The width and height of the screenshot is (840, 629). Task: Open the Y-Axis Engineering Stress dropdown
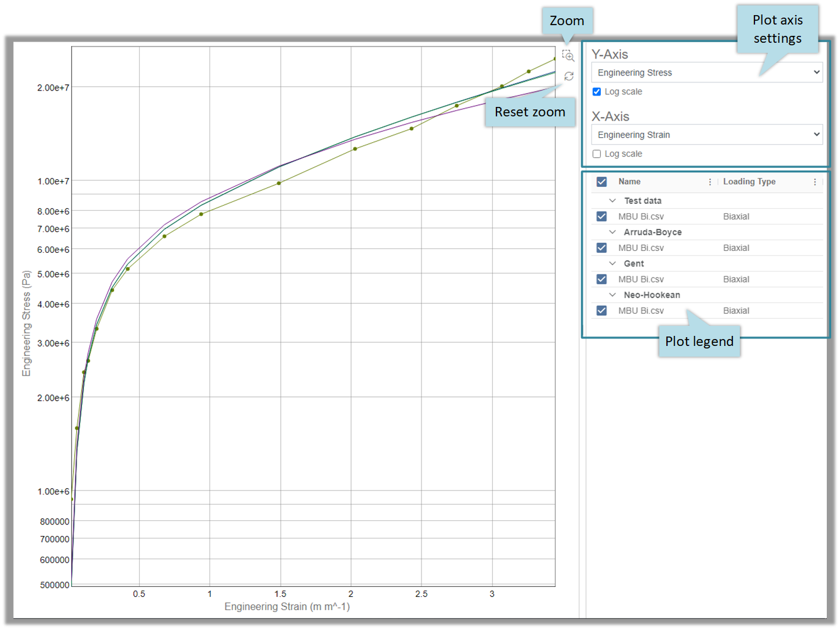click(x=707, y=73)
